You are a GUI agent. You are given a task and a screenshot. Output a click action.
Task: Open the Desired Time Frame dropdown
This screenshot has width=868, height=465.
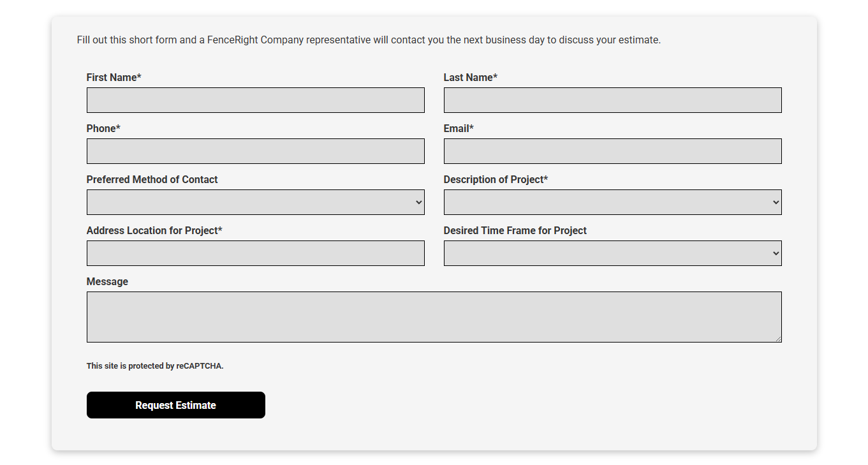click(x=612, y=253)
